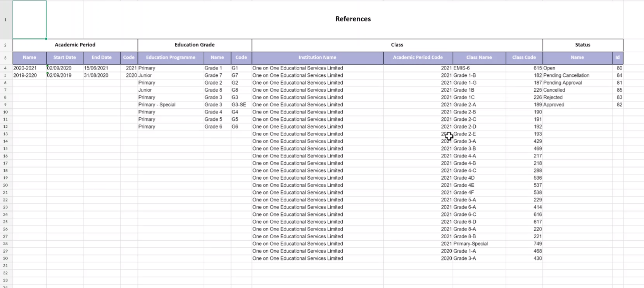The image size is (644, 288).
Task: Select the class code 749 cell
Action: click(x=524, y=244)
